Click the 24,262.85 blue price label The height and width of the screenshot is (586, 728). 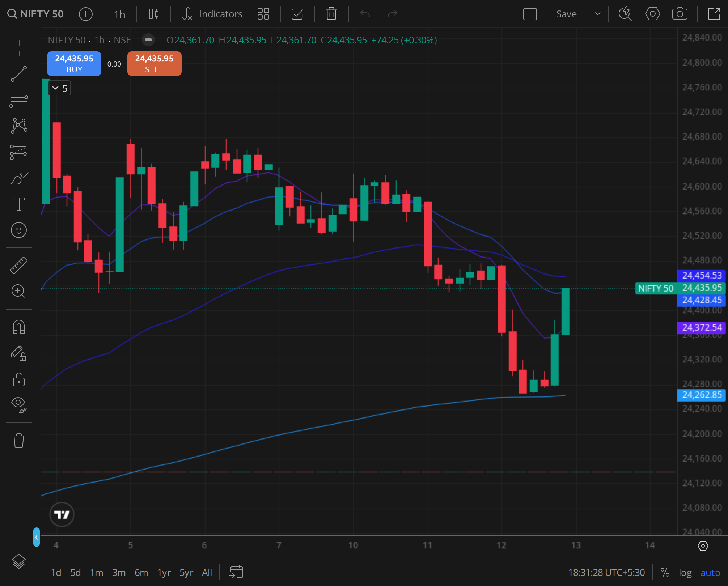click(x=702, y=395)
